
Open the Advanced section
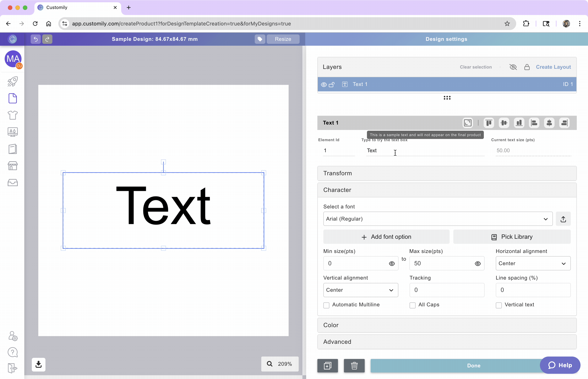tap(447, 342)
